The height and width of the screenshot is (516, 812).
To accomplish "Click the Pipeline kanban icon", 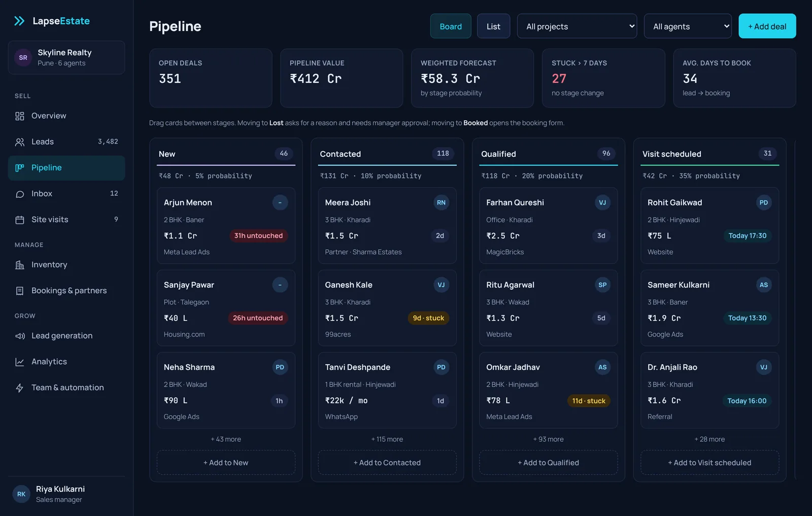I will [20, 168].
